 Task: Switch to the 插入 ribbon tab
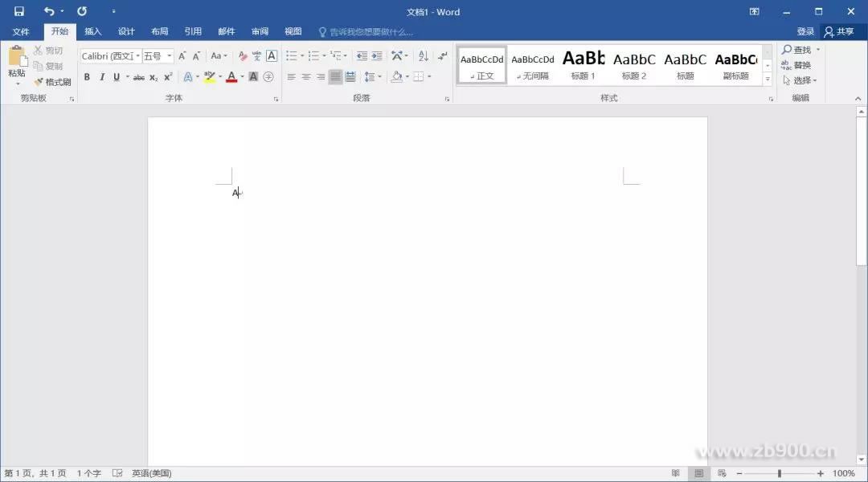[x=92, y=31]
